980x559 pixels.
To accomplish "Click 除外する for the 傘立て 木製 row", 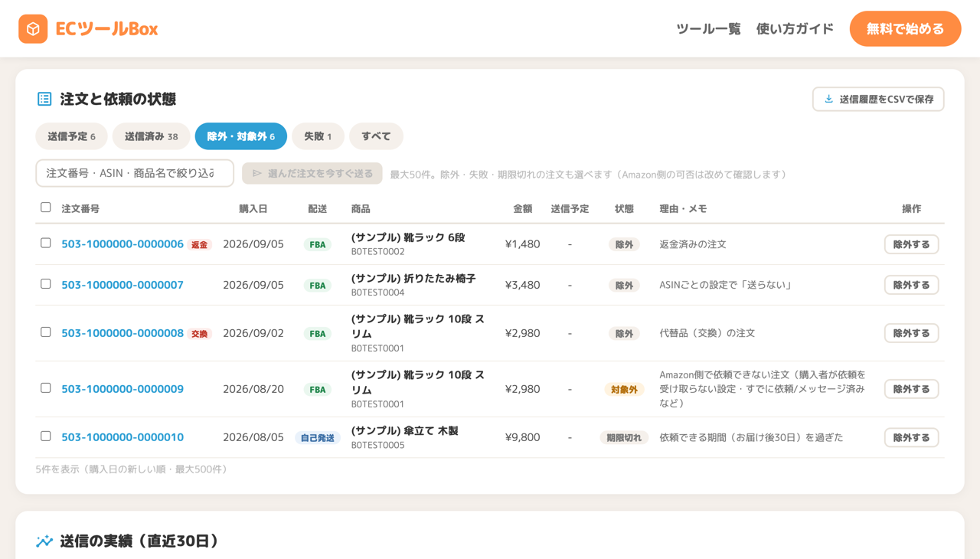I will click(911, 437).
